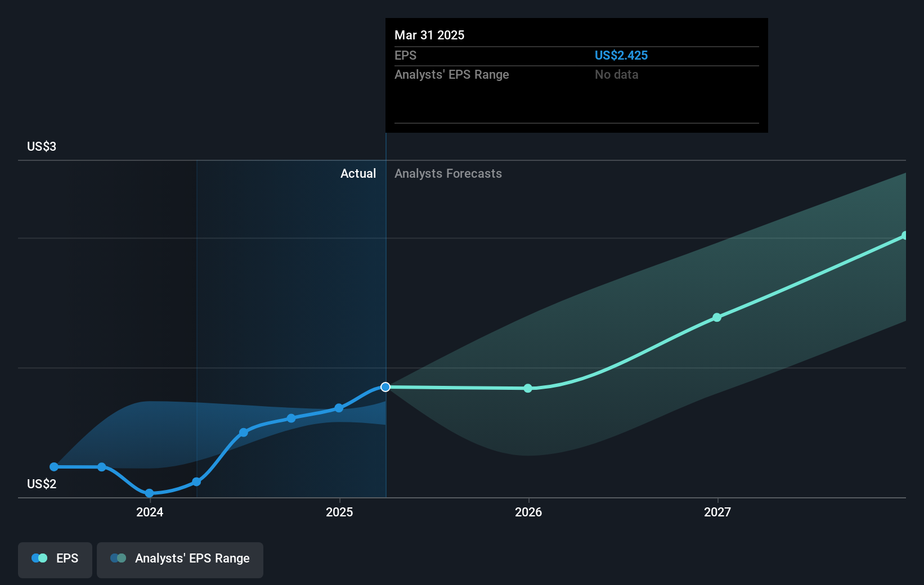Click the Analysts Forecasts section label
This screenshot has width=924, height=585.
click(x=448, y=173)
